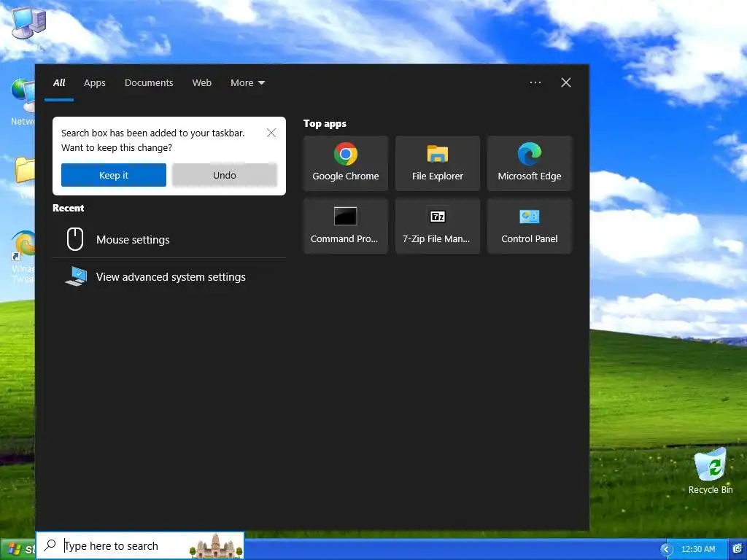Switch to the Documents tab
This screenshot has width=747, height=560.
coord(149,83)
